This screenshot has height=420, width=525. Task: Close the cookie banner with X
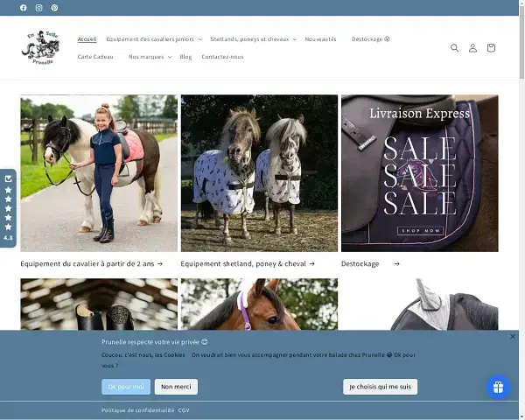click(x=512, y=336)
